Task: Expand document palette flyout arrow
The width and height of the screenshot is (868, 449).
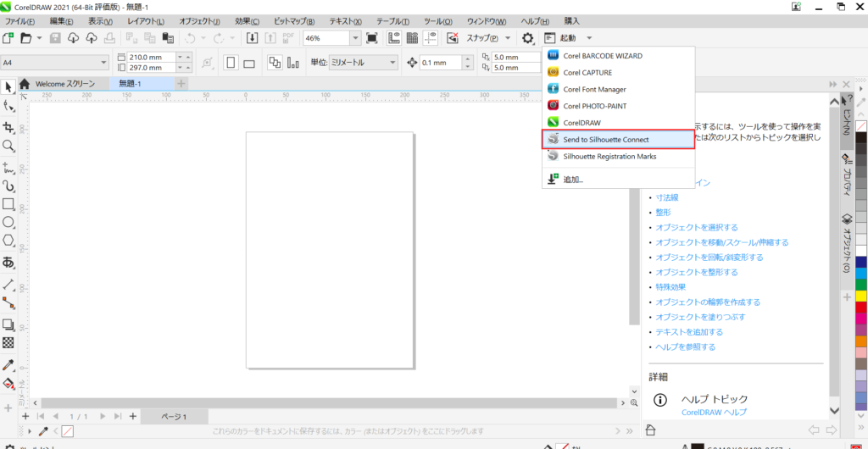Action: pos(30,430)
